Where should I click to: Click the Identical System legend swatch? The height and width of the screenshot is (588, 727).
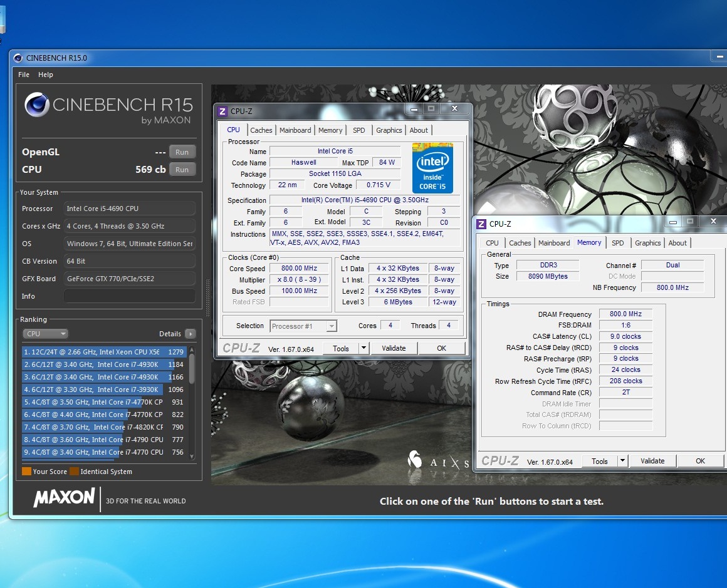[x=74, y=472]
